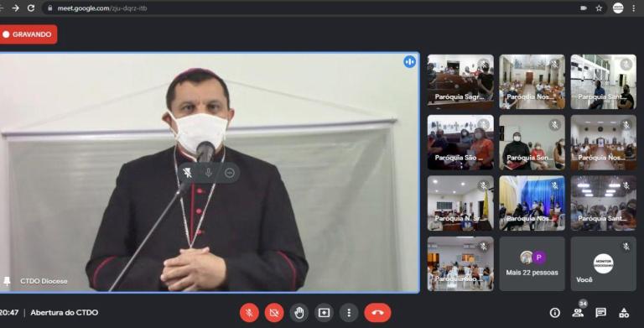Show participants list with 34 badge
Screen dimensions: 644x328
click(x=579, y=312)
